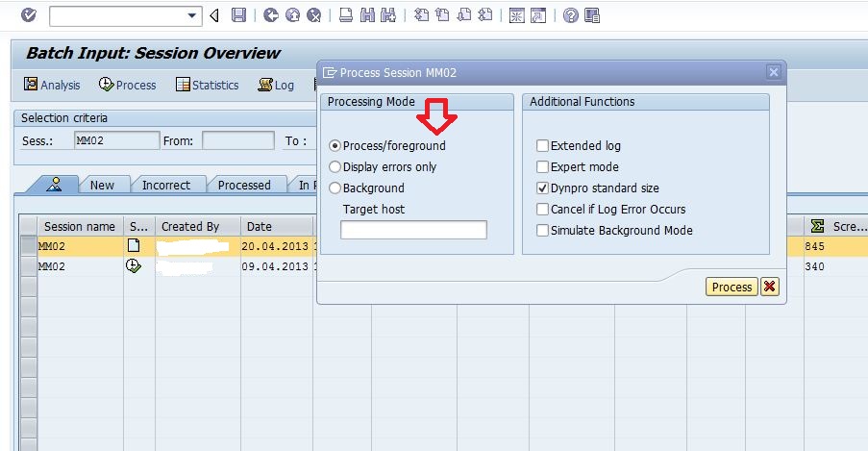The image size is (868, 451).
Task: Click the Date column header
Action: click(x=277, y=226)
